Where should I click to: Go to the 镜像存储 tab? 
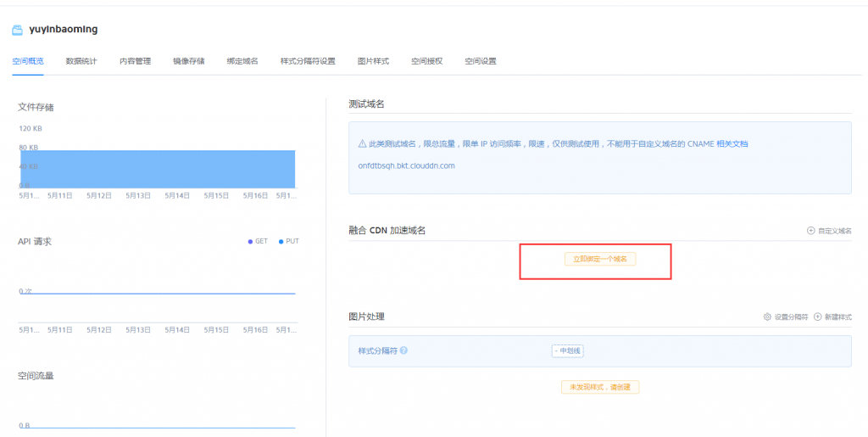[x=188, y=61]
